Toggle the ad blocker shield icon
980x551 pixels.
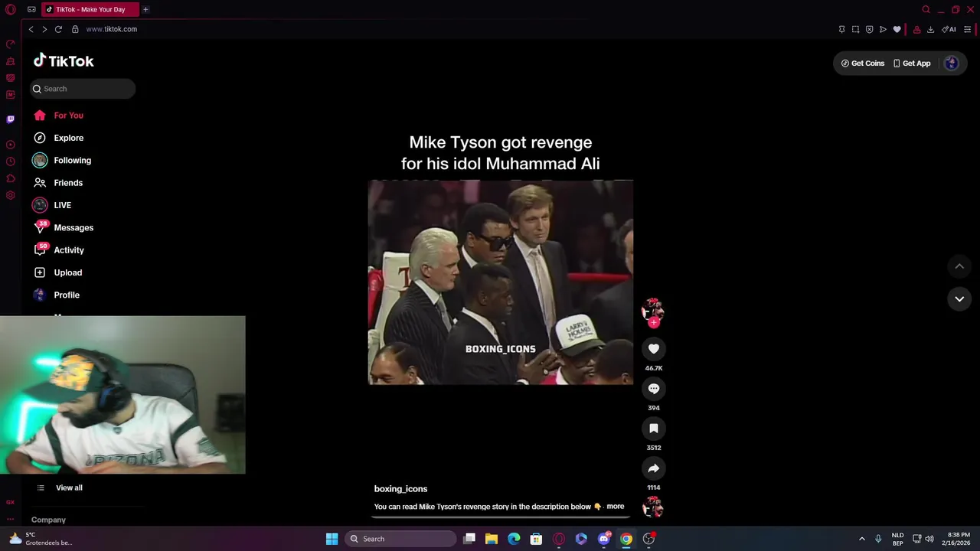click(870, 30)
